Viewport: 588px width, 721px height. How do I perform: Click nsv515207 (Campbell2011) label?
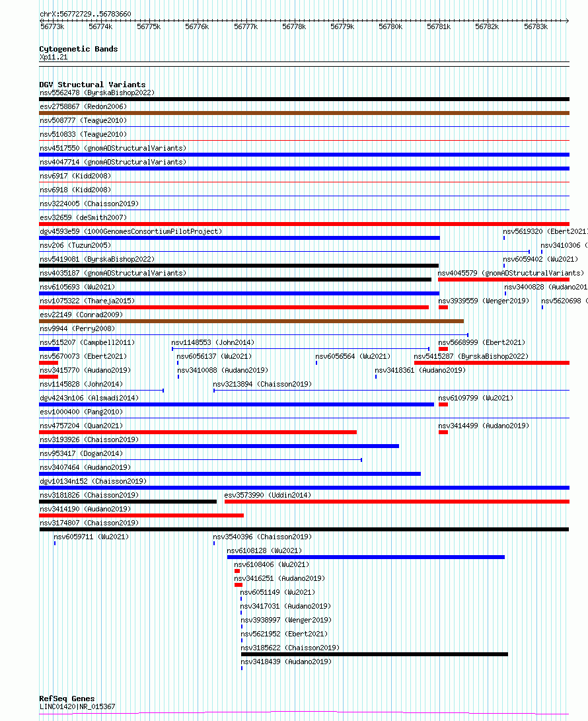(87, 342)
